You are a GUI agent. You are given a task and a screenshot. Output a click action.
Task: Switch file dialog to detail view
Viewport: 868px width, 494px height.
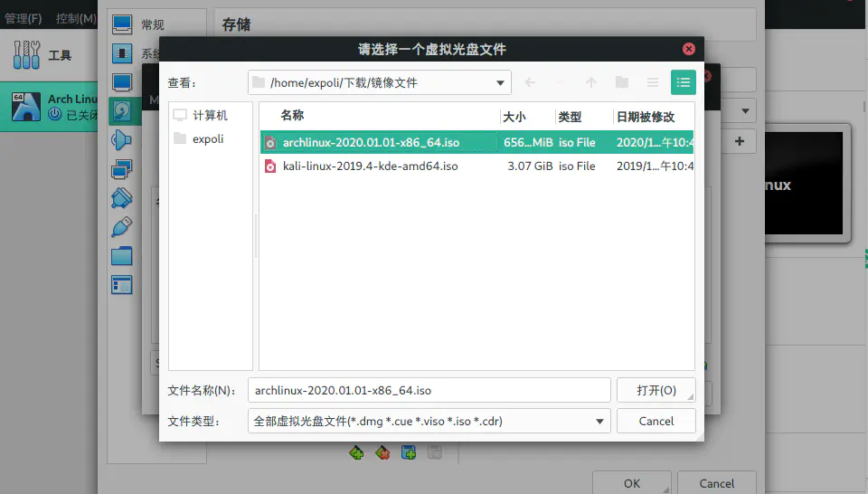pyautogui.click(x=684, y=82)
